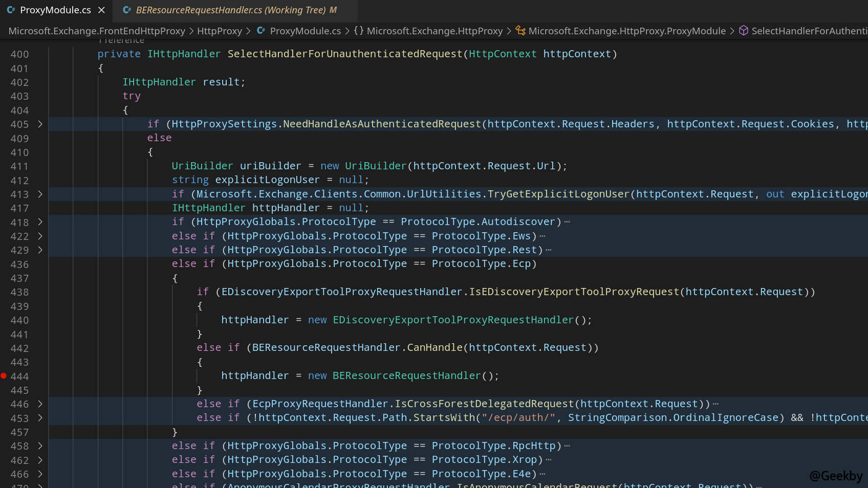
Task: Click line number 440 in the gutter
Action: (19, 321)
